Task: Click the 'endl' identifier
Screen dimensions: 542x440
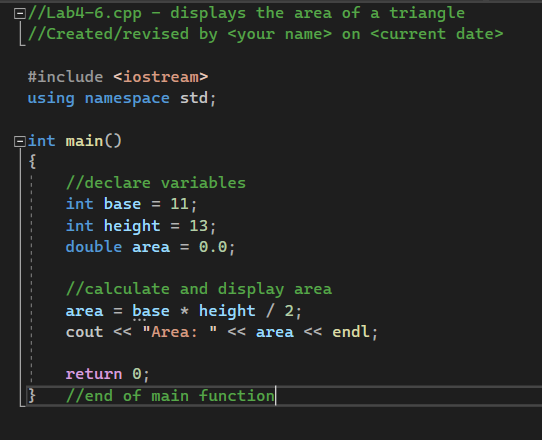Action: [x=351, y=332]
